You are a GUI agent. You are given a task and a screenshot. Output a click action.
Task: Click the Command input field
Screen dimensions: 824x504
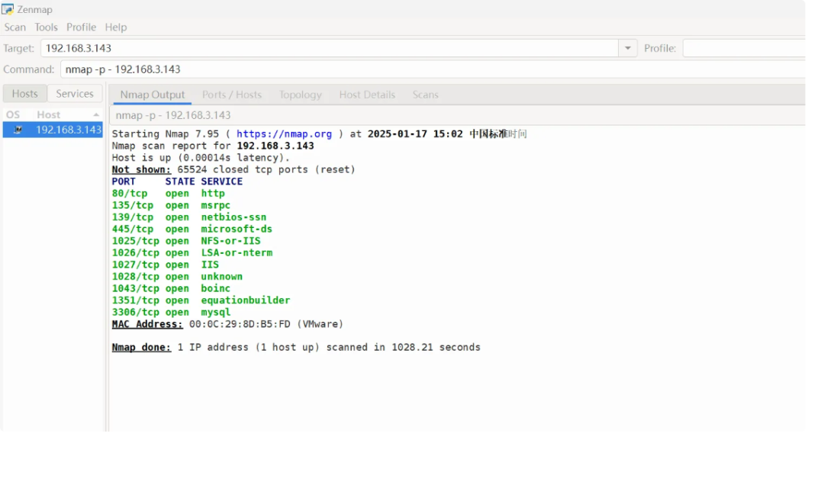point(433,69)
